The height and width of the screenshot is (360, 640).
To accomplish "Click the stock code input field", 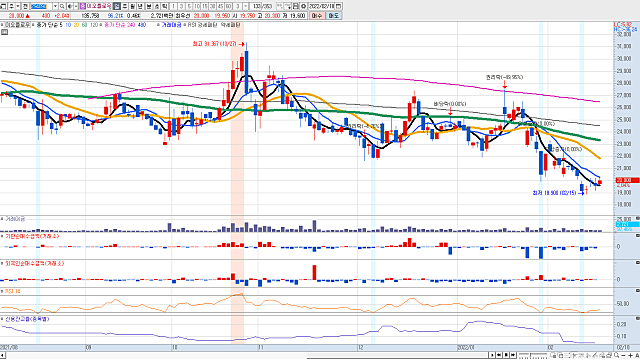I will 41,7.
